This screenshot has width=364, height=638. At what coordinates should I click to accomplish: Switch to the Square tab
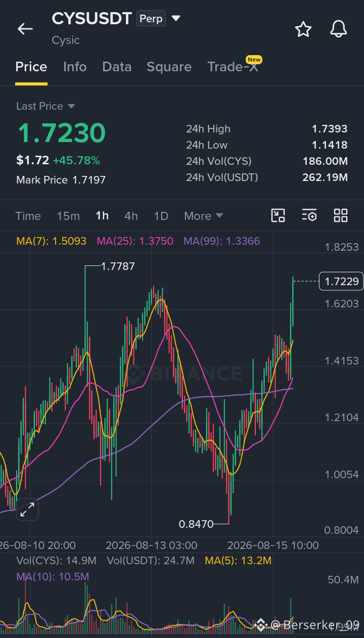[x=169, y=67]
